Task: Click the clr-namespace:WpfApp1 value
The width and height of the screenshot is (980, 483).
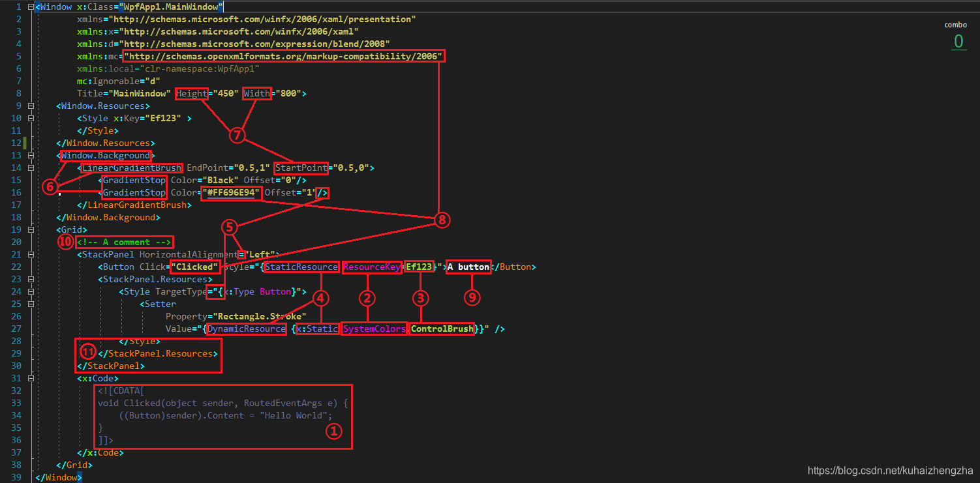Action: 200,69
